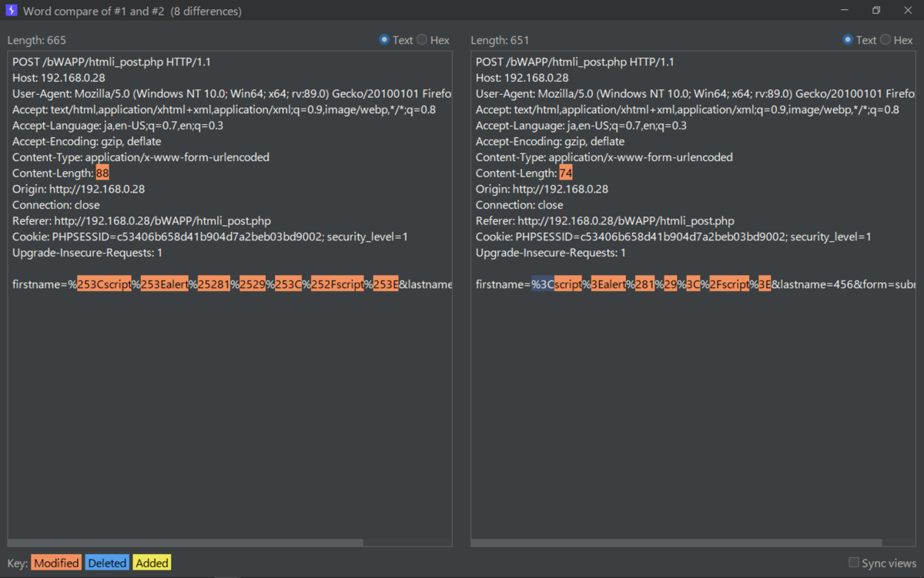This screenshot has width=924, height=578.
Task: Click the POST request line in left pane
Action: 112,62
